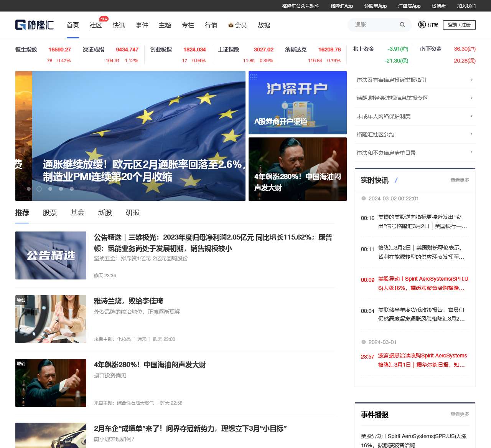Open 查看更多 in the 实时快讯 panel
The image size is (491, 448).
tap(459, 180)
